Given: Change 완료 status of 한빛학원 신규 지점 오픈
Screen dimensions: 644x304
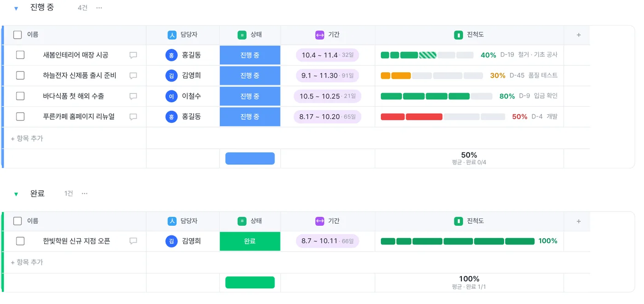Looking at the screenshot, I should 250,241.
